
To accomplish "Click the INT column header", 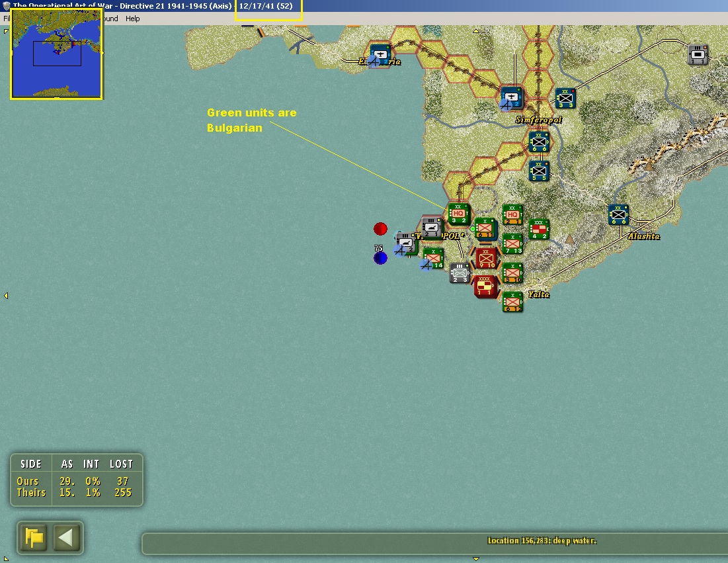I will point(91,464).
